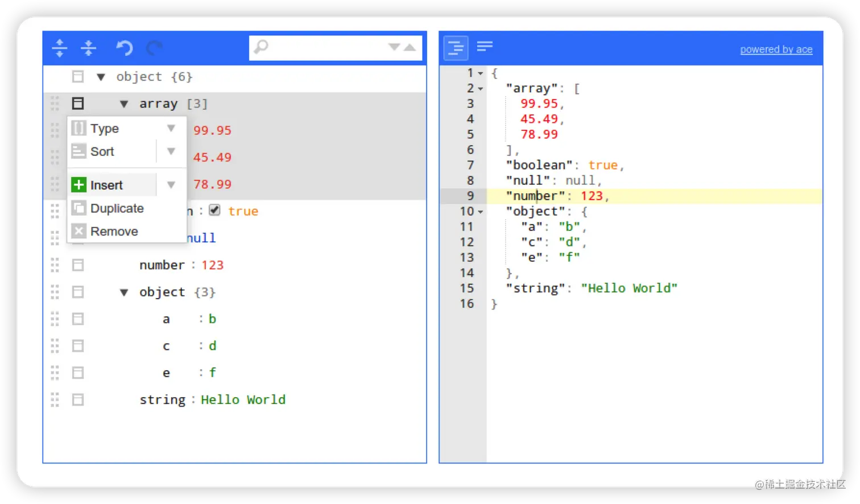Choose Sort in the context menu
Image resolution: width=860 pixels, height=504 pixels.
coord(112,151)
